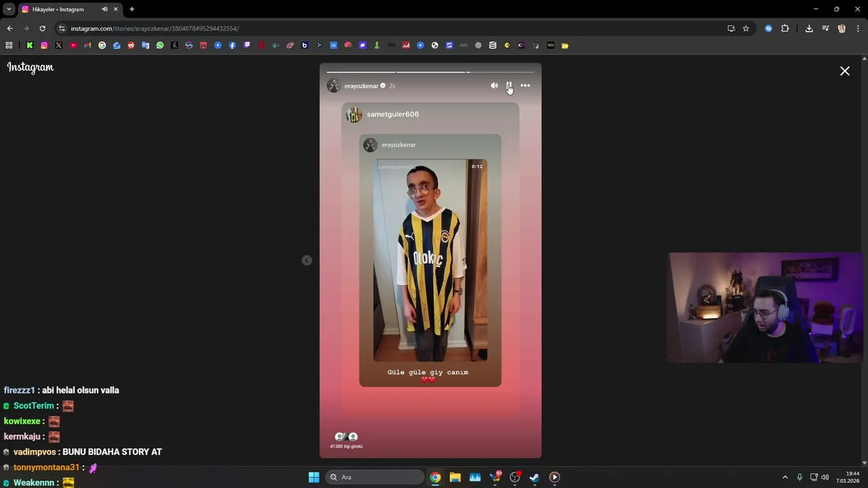Screen dimensions: 868x488
Task: Bookmark this page with the star icon
Action: (746, 28)
